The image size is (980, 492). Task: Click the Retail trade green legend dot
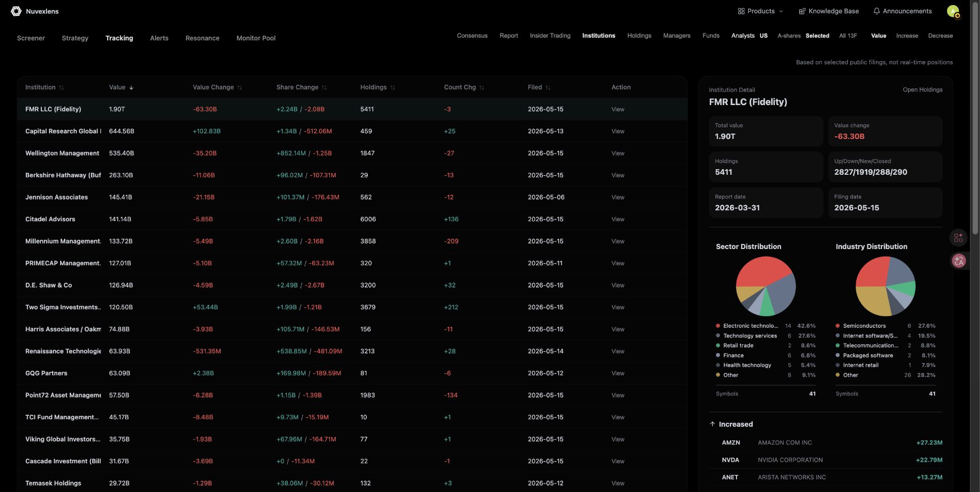(x=718, y=346)
